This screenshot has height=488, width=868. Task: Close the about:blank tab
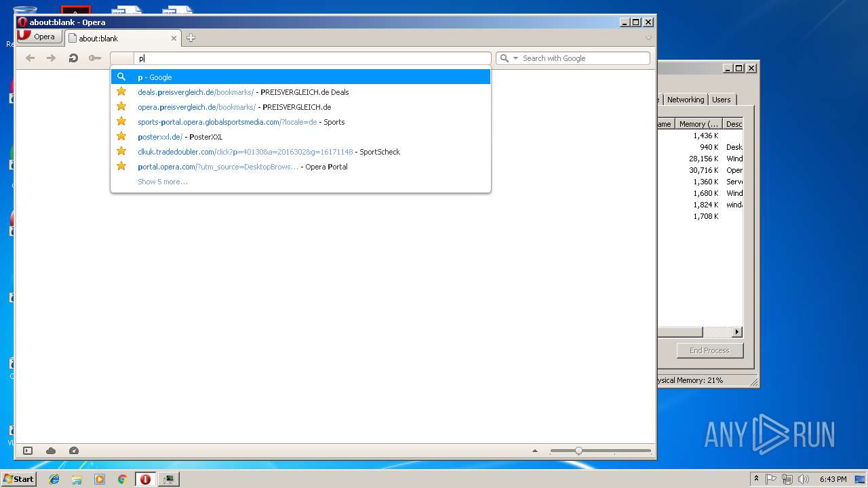coord(174,39)
